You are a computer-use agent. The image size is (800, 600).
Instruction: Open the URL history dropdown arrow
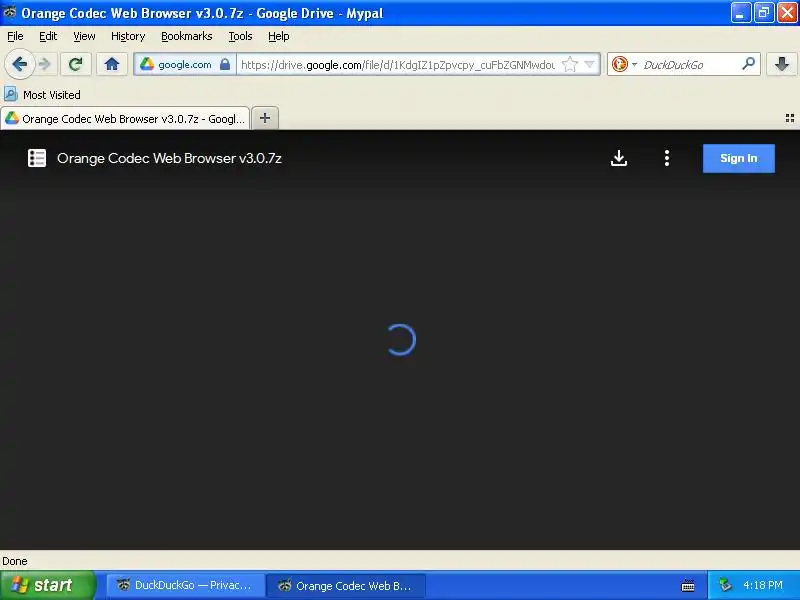coord(589,64)
